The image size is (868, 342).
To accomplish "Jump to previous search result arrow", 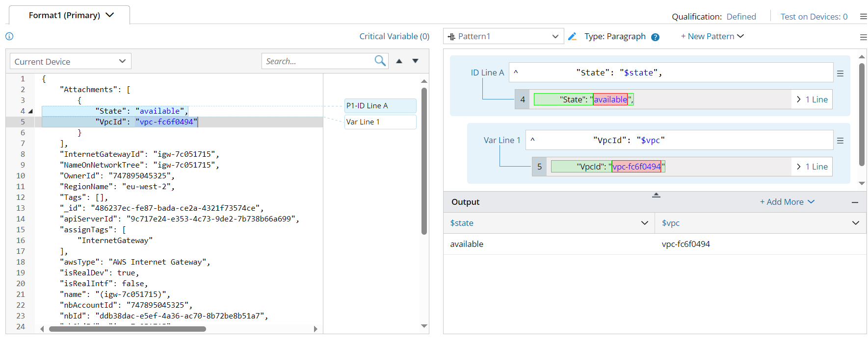I will click(x=399, y=61).
